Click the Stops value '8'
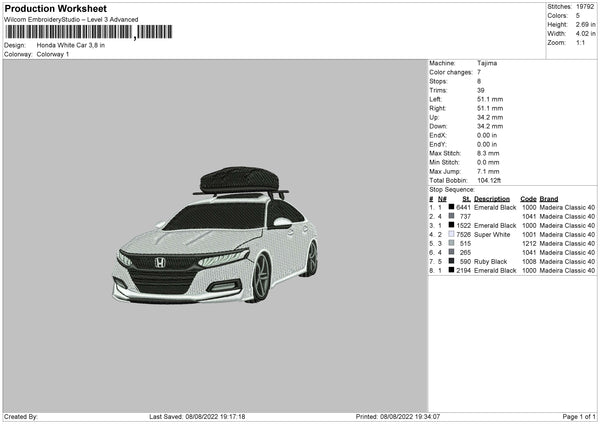 point(479,81)
